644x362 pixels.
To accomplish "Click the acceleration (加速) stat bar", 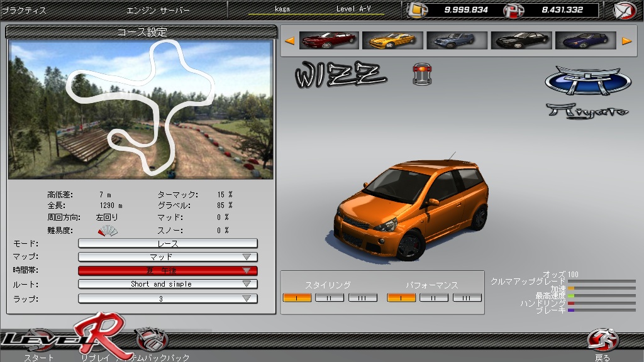I will (x=602, y=288).
